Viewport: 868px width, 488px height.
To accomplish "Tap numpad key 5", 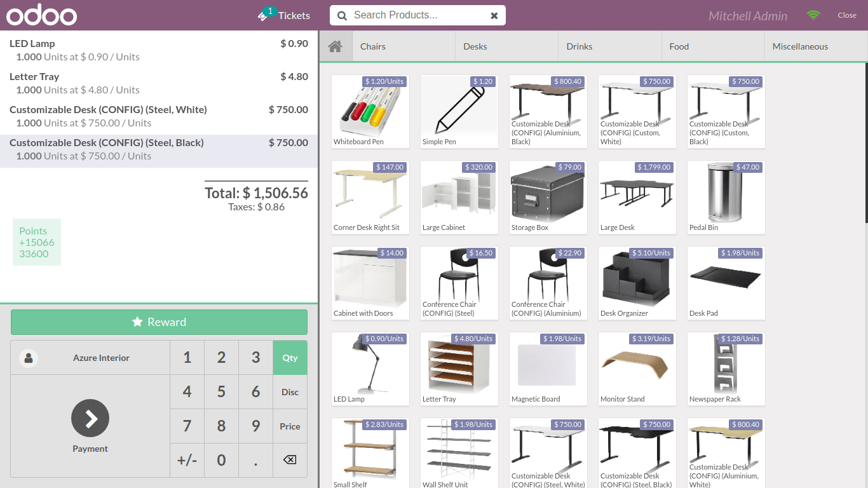I will [221, 392].
